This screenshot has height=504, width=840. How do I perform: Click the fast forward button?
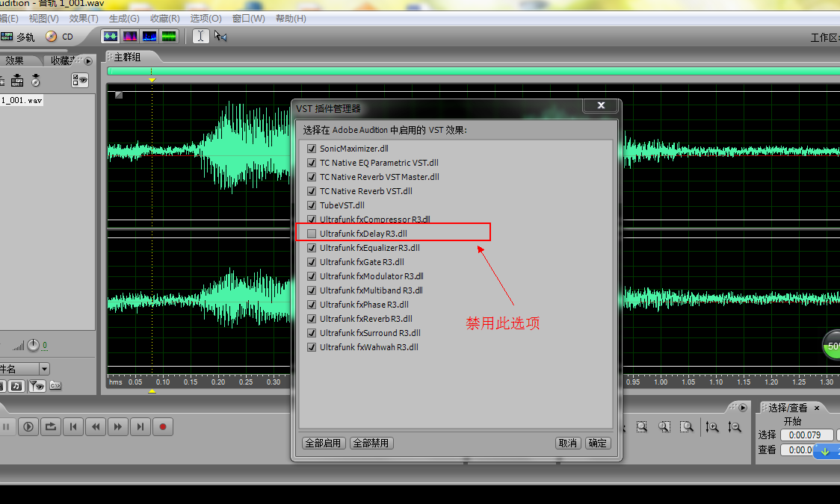tap(118, 427)
